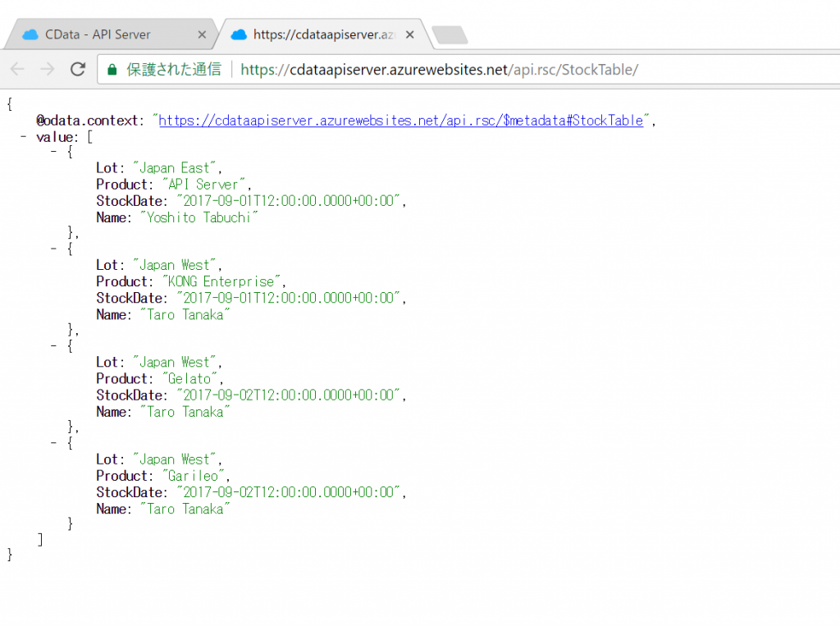Screen dimensions: 840x626
Task: Open a new tab with the blank tab button
Action: click(450, 34)
